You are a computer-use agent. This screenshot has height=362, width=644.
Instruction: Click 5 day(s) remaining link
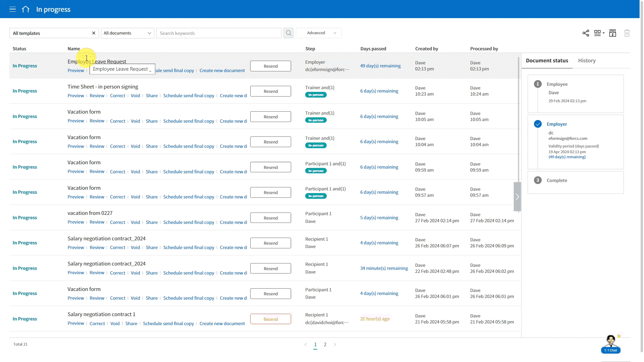tap(379, 218)
